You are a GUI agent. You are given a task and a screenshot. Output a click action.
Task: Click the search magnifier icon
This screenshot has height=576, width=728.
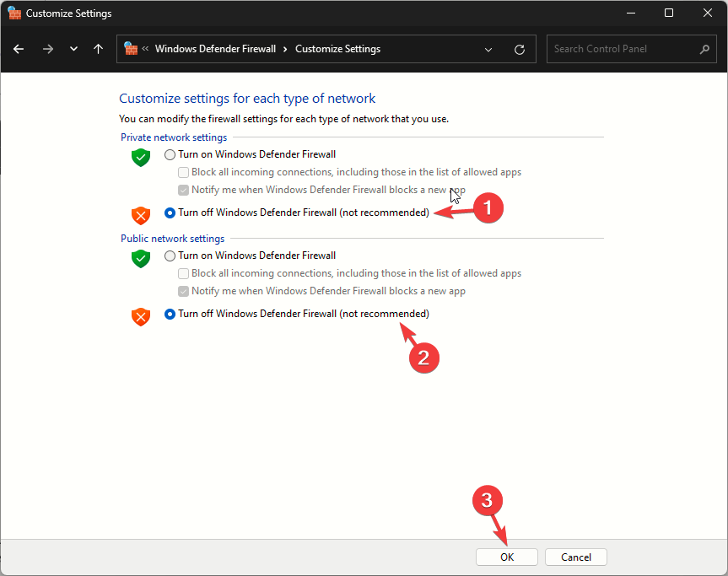pos(704,49)
